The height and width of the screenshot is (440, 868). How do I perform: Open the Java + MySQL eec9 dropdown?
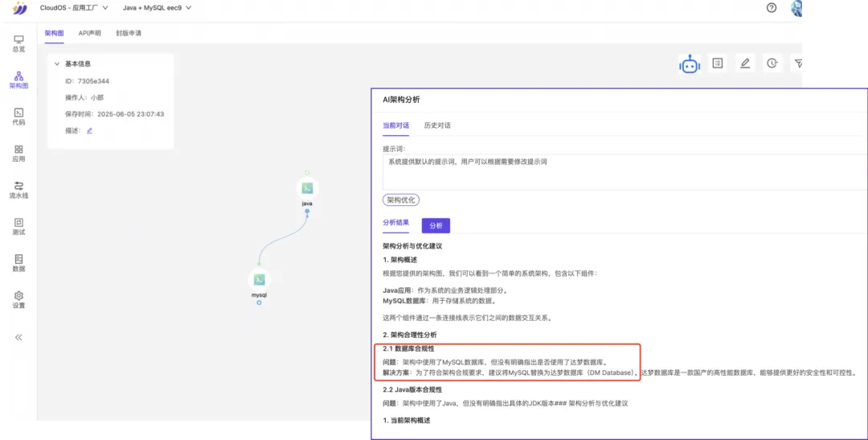[157, 8]
